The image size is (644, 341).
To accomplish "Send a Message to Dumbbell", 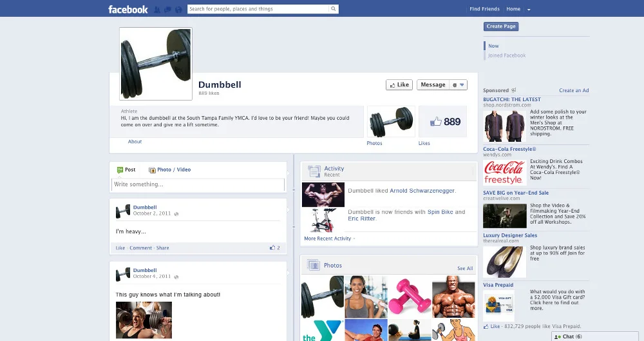I will [433, 84].
